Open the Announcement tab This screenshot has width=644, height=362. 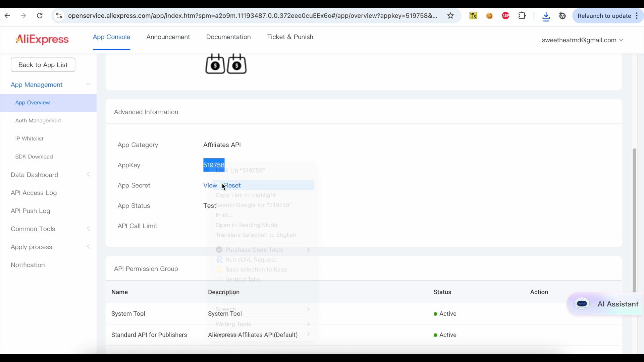pyautogui.click(x=168, y=37)
